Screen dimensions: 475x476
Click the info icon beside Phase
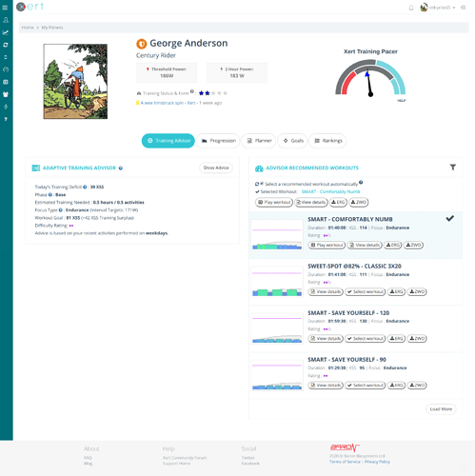click(50, 194)
